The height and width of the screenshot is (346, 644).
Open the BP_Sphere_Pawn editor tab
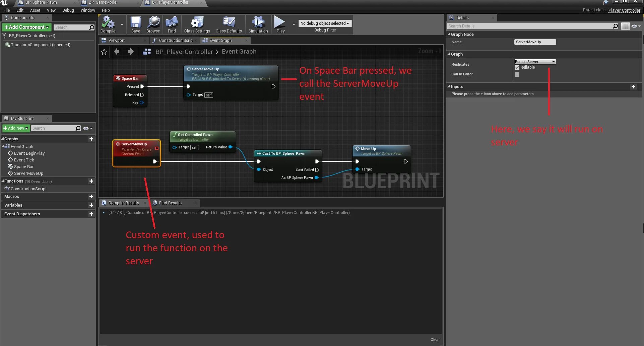click(x=41, y=3)
